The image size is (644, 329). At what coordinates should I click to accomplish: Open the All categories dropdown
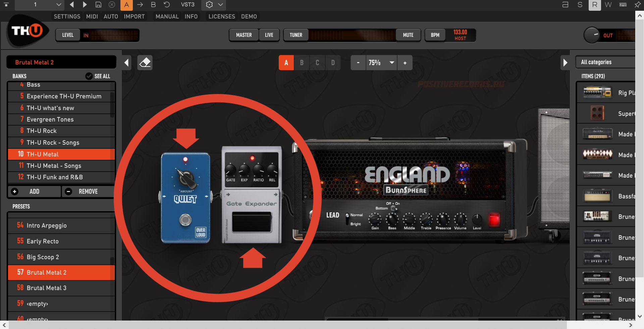tap(606, 62)
